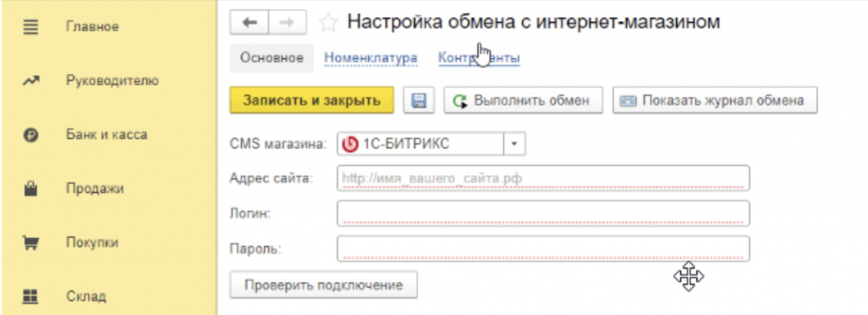The image size is (868, 315).
Task: Add page to favorites with star icon
Action: coord(328,23)
